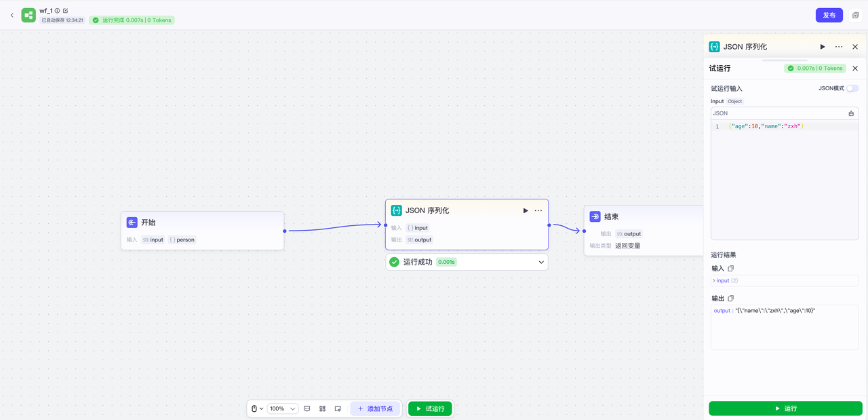Click the 发布 publish button
The width and height of the screenshot is (868, 420).
829,15
